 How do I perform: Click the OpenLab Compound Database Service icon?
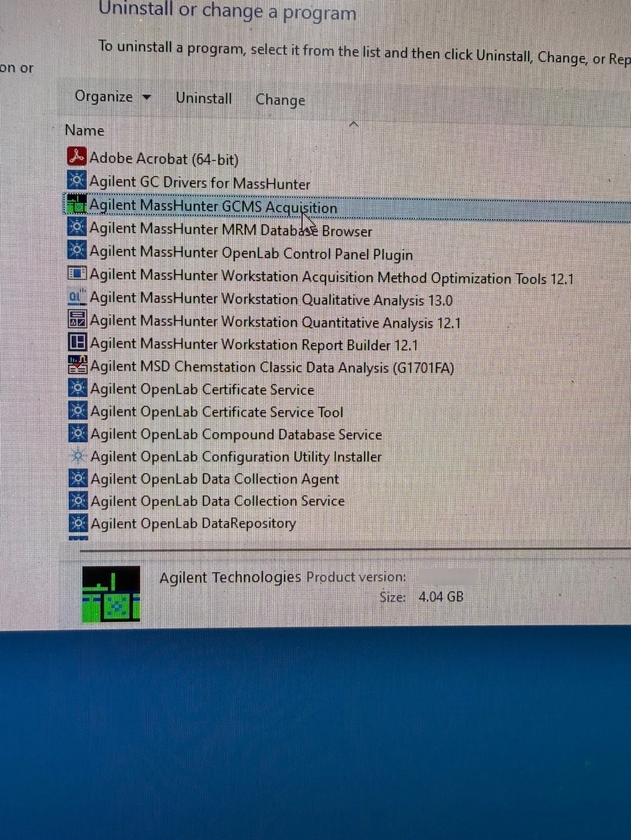(78, 433)
